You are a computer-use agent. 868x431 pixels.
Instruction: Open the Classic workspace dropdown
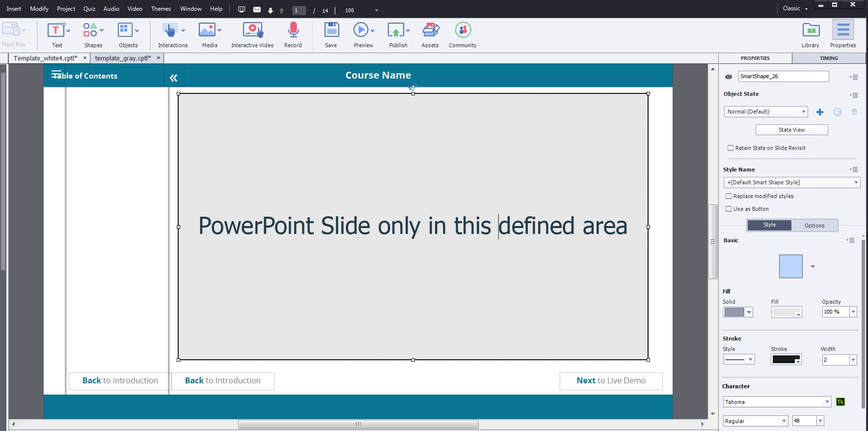[x=795, y=8]
